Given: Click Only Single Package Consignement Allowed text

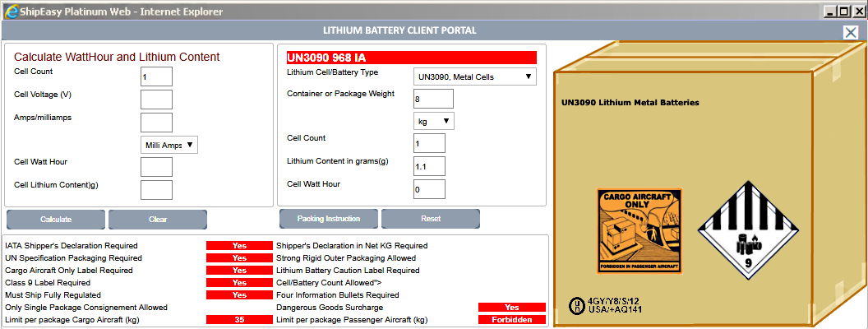Looking at the screenshot, I should pyautogui.click(x=85, y=308).
